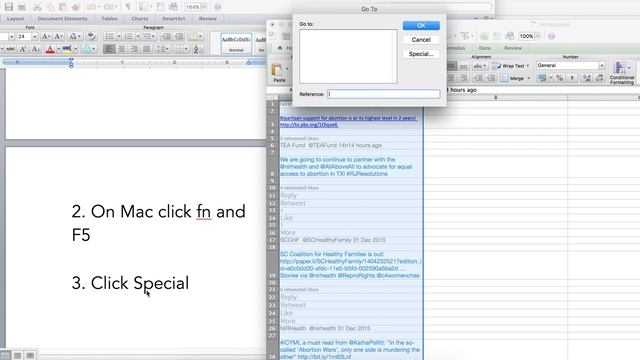
Task: Open the font size 24 dropdown
Action: (x=35, y=37)
